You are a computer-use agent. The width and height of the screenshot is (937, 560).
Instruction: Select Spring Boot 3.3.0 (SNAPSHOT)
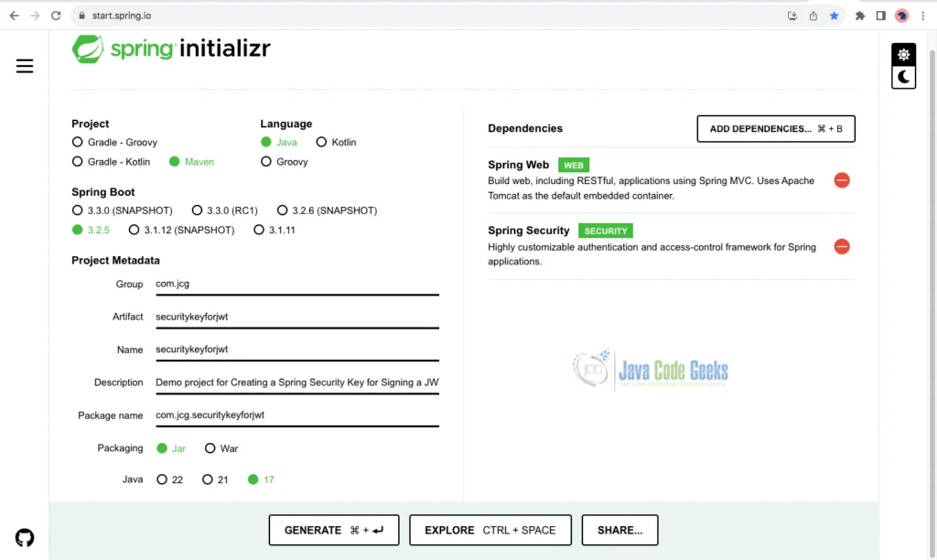122,210
